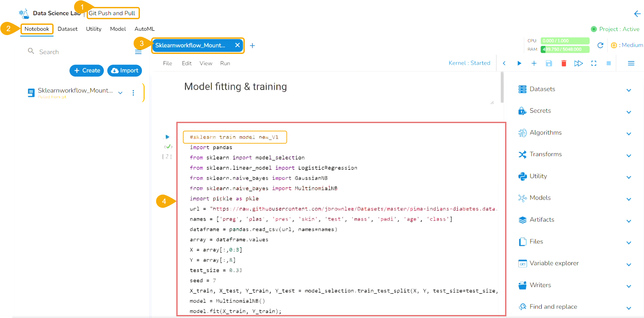
Task: Expand the Algorithms section
Action: tap(629, 134)
